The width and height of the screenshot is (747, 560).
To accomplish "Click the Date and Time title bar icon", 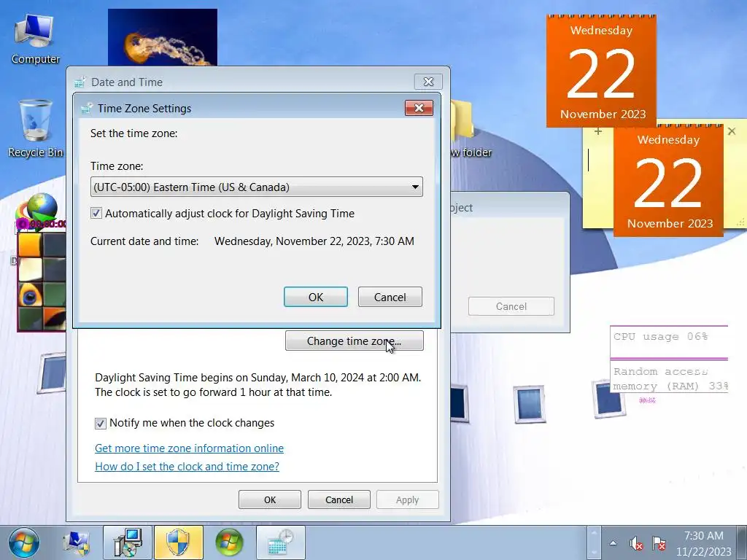I will [x=80, y=82].
